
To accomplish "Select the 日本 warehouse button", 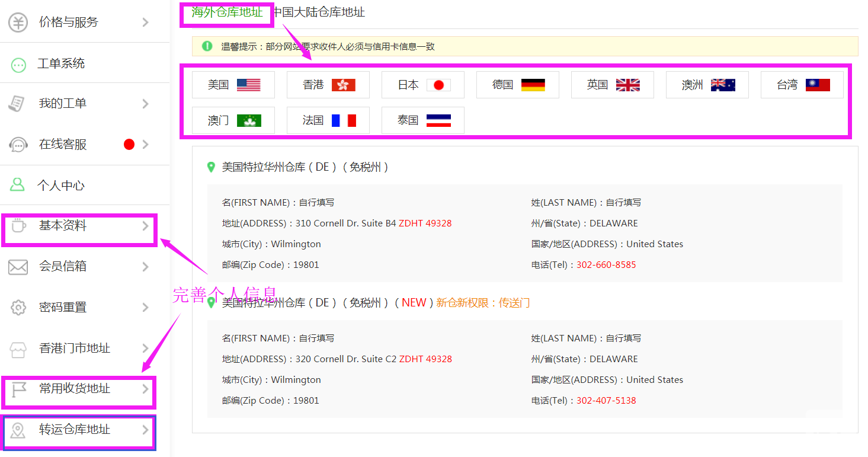I will [x=423, y=85].
